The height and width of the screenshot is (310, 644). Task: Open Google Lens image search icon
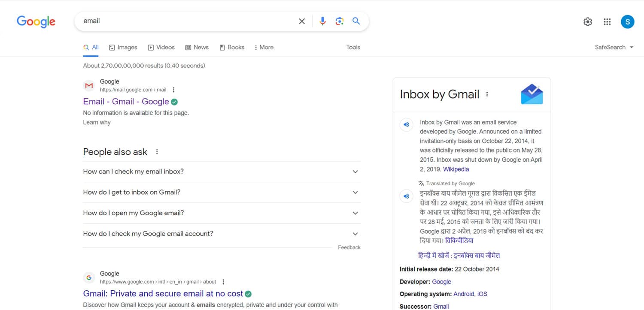(340, 21)
